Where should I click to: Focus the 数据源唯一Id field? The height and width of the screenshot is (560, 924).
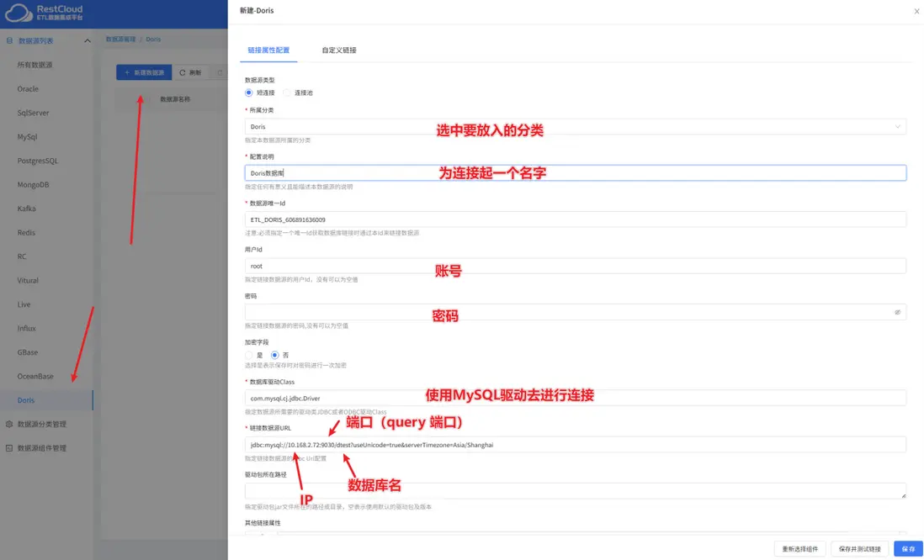575,219
